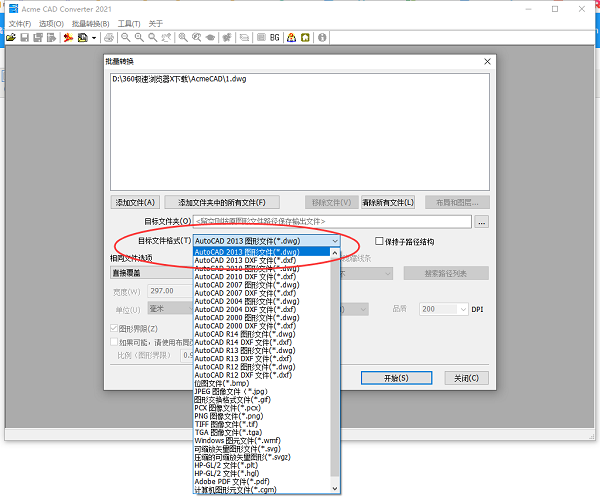Select AutoCAD R12 图形文件(*.dwg) option
Screen dimensions: 600x497
[262, 367]
